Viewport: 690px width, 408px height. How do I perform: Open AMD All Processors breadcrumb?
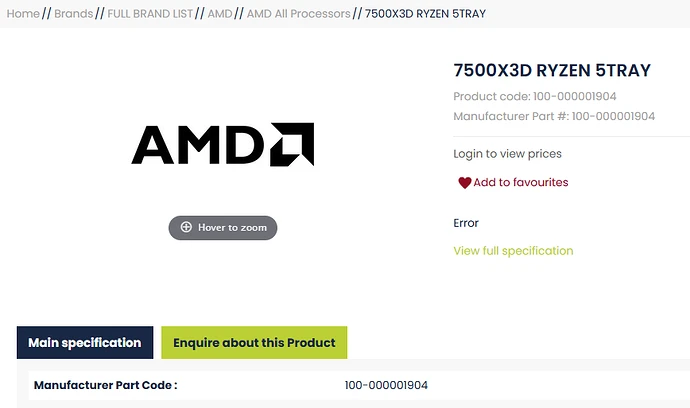coord(298,14)
